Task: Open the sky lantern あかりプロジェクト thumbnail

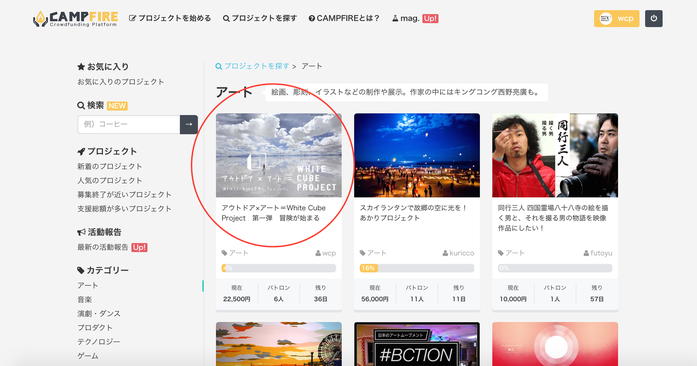Action: point(417,155)
